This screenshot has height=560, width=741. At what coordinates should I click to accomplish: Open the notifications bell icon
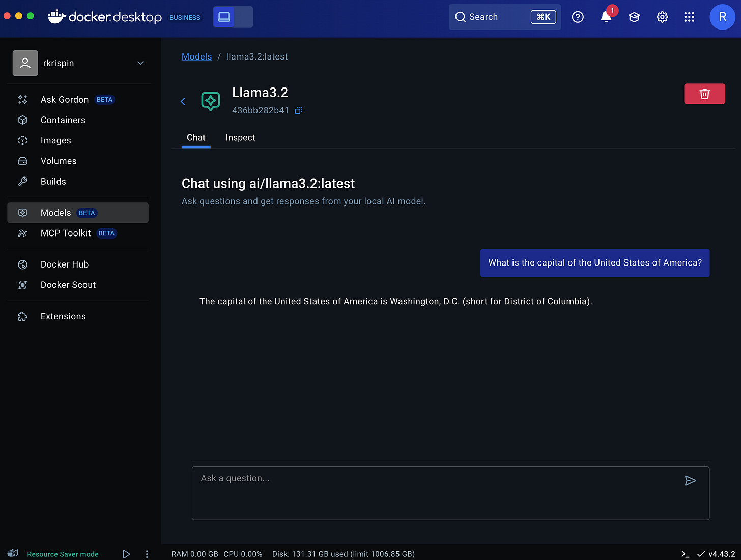(x=606, y=17)
